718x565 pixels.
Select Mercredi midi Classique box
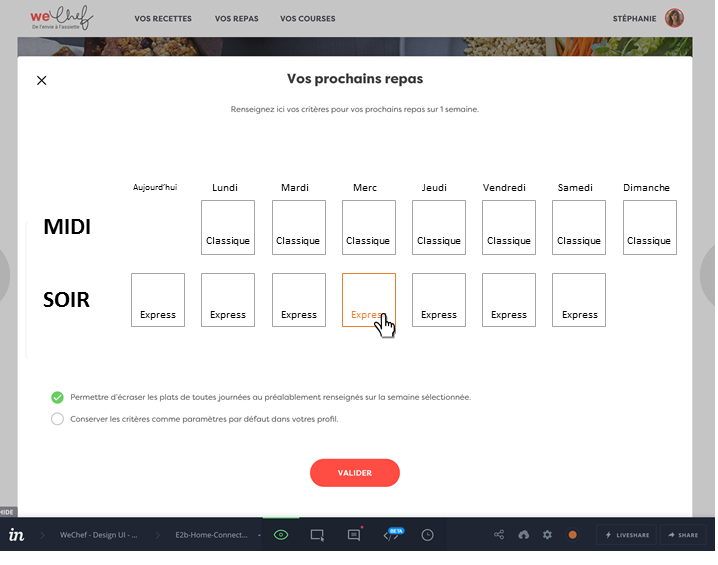369,227
